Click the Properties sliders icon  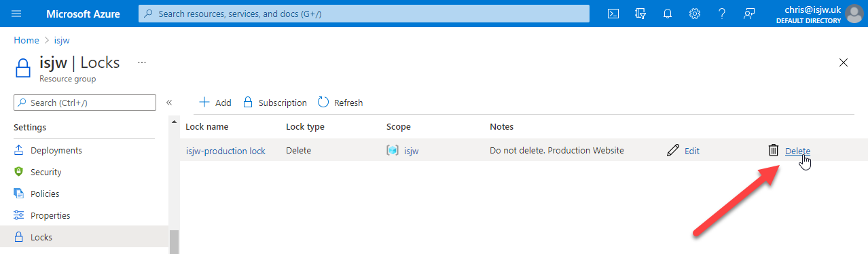pos(19,215)
